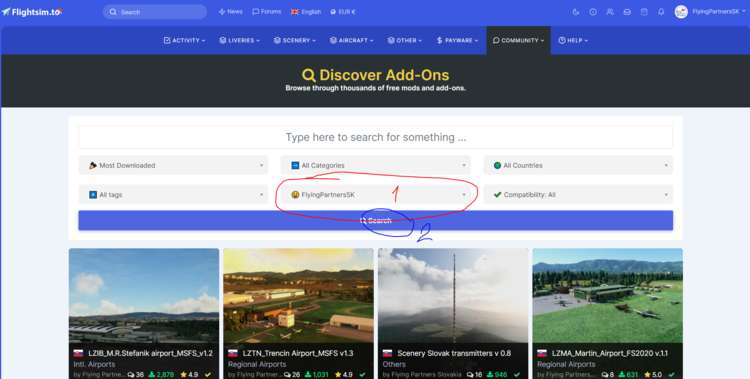Viewport: 750px width, 379px height.
Task: Click the clock icon in header
Action: (593, 12)
